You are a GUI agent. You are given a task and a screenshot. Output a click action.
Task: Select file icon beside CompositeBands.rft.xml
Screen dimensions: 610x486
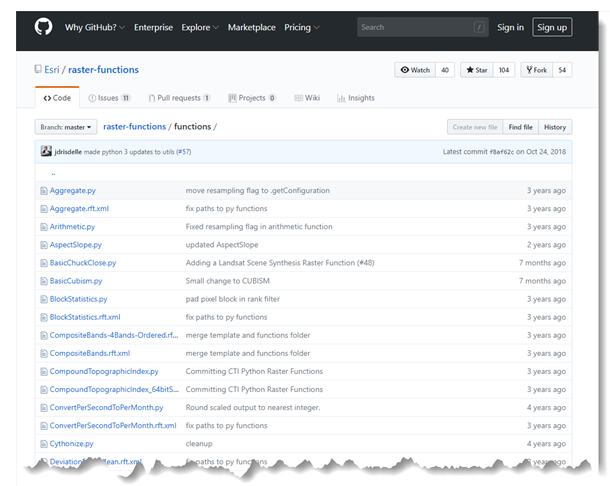tap(44, 353)
